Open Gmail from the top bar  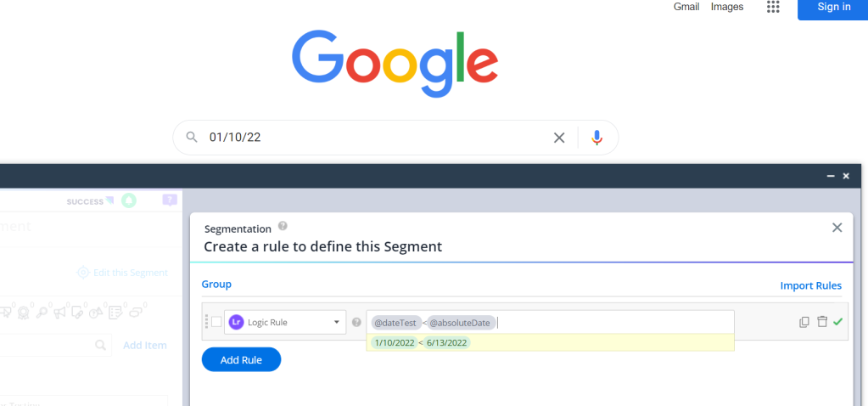(686, 7)
